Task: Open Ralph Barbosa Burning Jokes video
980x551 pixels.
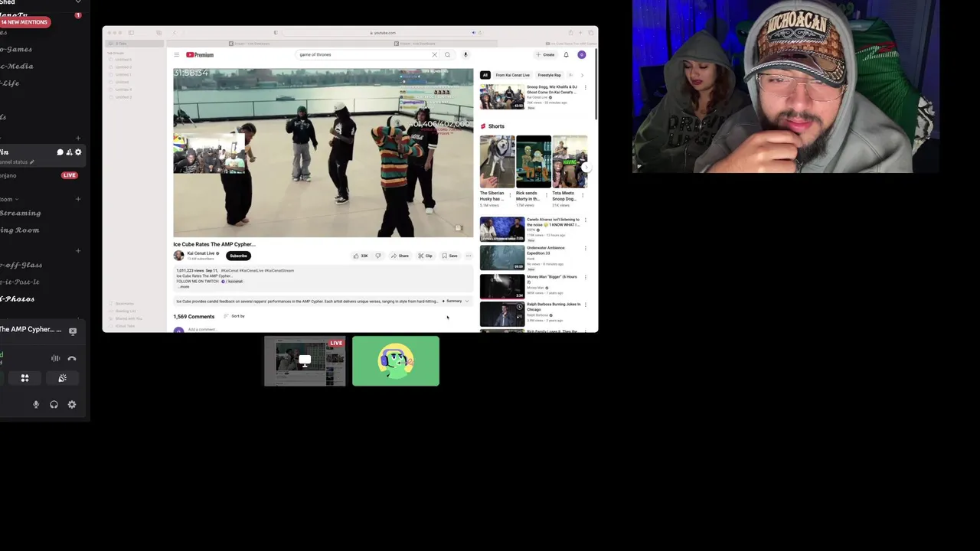Action: click(x=502, y=315)
